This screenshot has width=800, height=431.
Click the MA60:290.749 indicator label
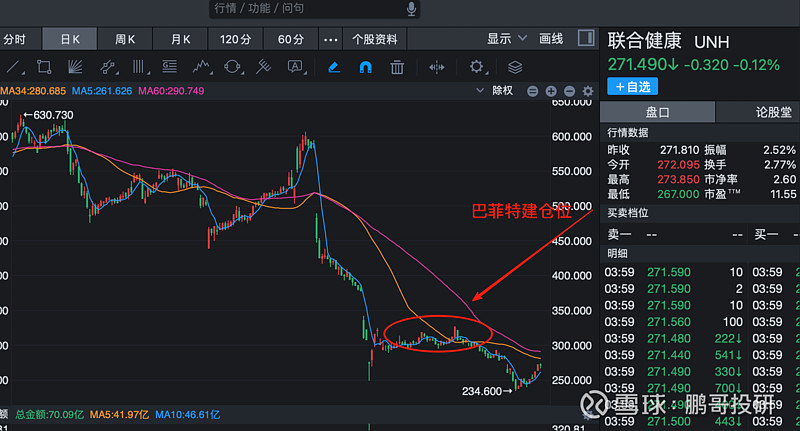coord(171,91)
